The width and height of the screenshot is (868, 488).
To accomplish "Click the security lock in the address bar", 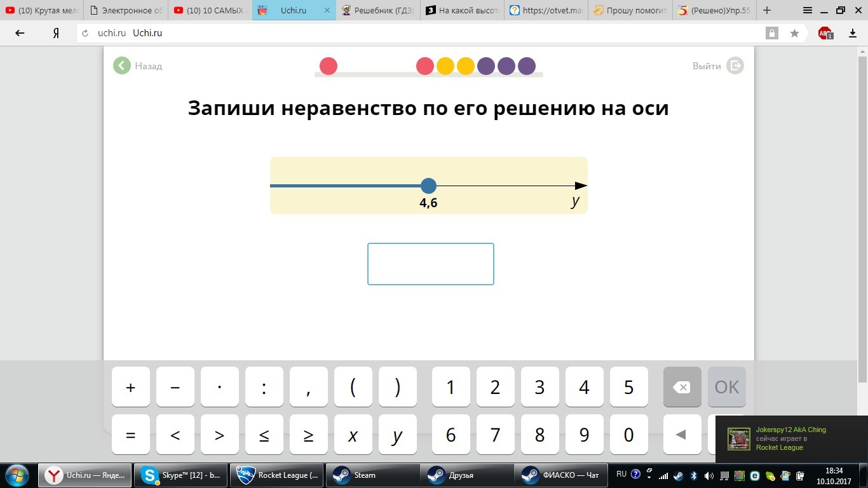I will click(x=771, y=32).
